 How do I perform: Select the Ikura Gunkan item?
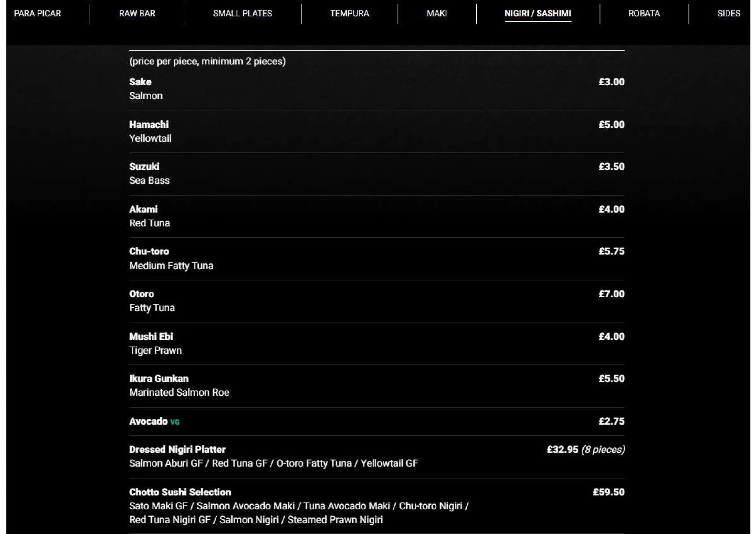pyautogui.click(x=377, y=386)
